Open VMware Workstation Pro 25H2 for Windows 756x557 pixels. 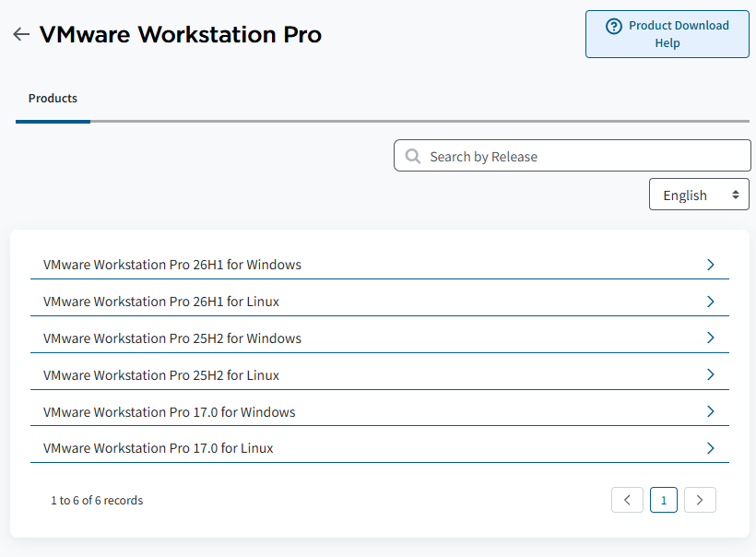(172, 338)
